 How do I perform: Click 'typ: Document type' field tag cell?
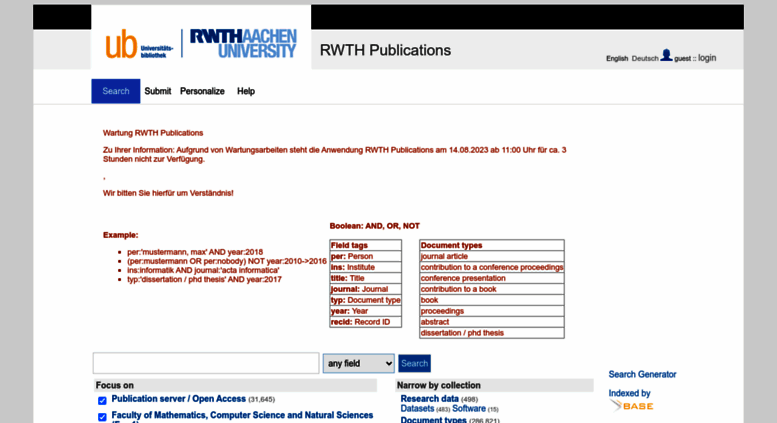pyautogui.click(x=366, y=300)
